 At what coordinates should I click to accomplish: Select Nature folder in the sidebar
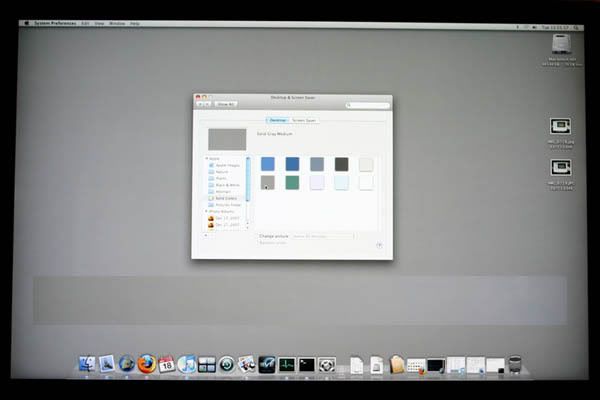[x=218, y=172]
